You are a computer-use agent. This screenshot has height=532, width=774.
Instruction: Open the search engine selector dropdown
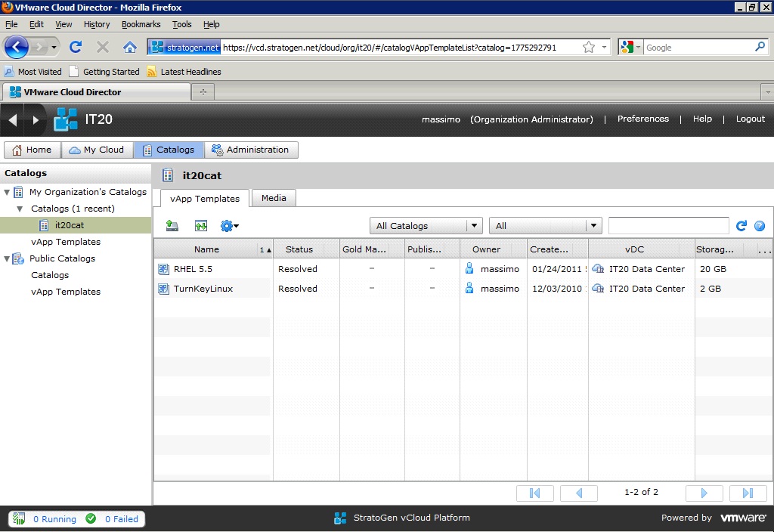click(631, 48)
